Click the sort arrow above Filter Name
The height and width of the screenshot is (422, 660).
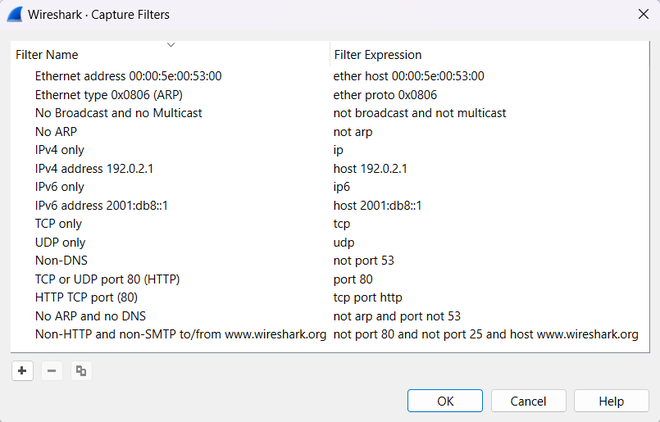pos(171,44)
